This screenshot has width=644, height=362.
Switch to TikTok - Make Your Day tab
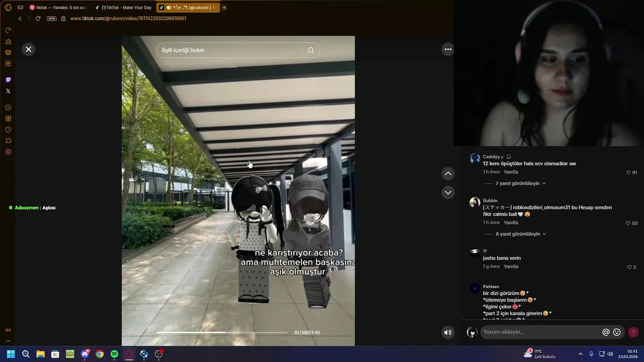[123, 8]
